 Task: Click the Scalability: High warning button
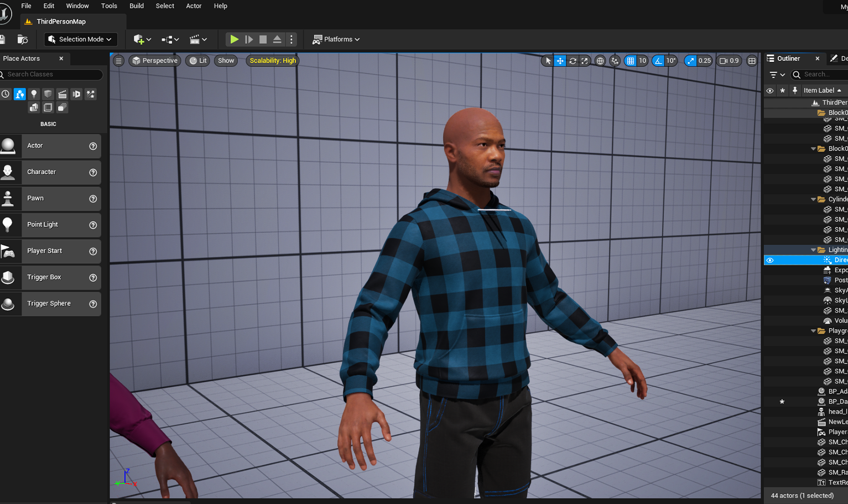tap(273, 61)
